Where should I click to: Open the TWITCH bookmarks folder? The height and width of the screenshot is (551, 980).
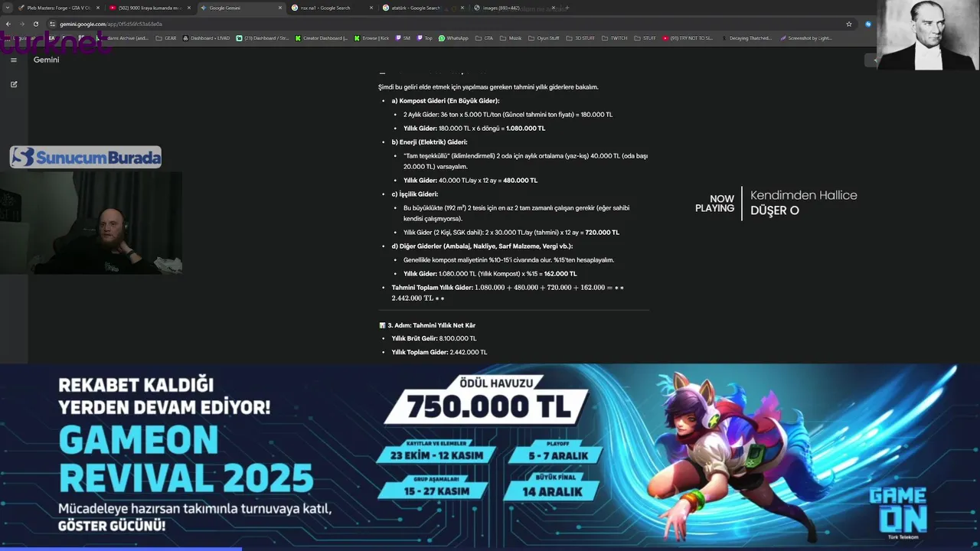click(x=614, y=37)
